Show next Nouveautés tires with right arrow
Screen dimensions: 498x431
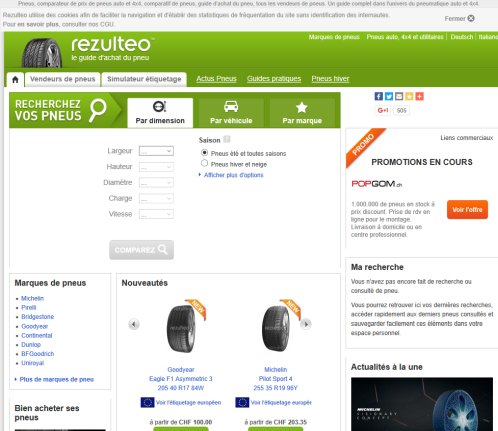click(x=306, y=324)
